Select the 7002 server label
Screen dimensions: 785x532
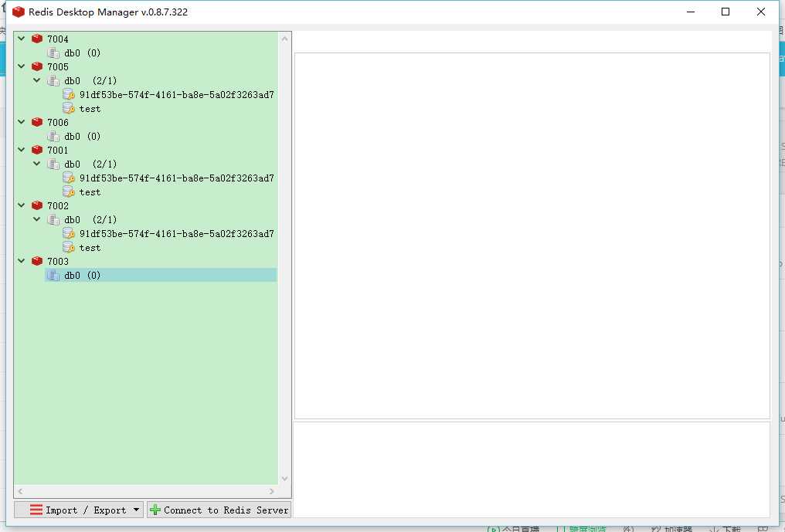click(58, 206)
